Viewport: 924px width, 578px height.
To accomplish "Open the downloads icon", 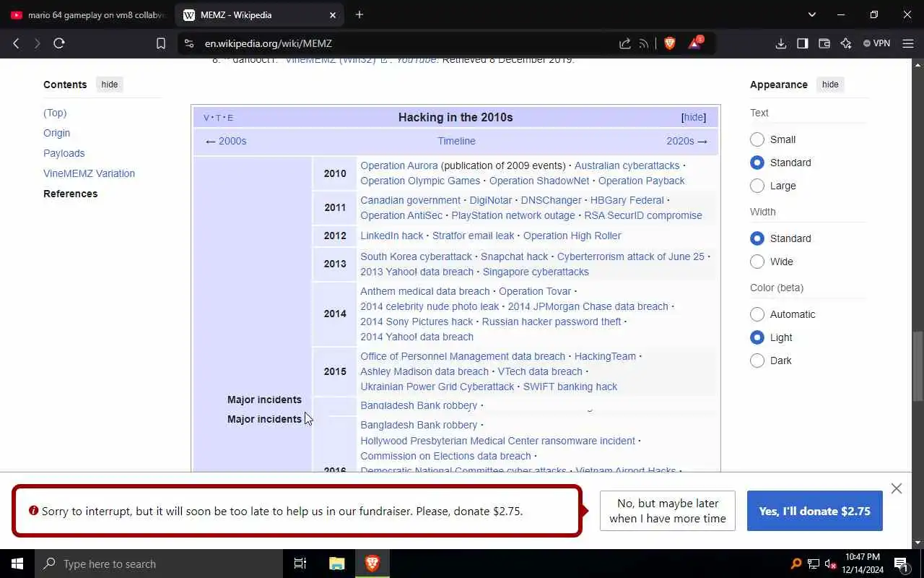I will pyautogui.click(x=781, y=43).
